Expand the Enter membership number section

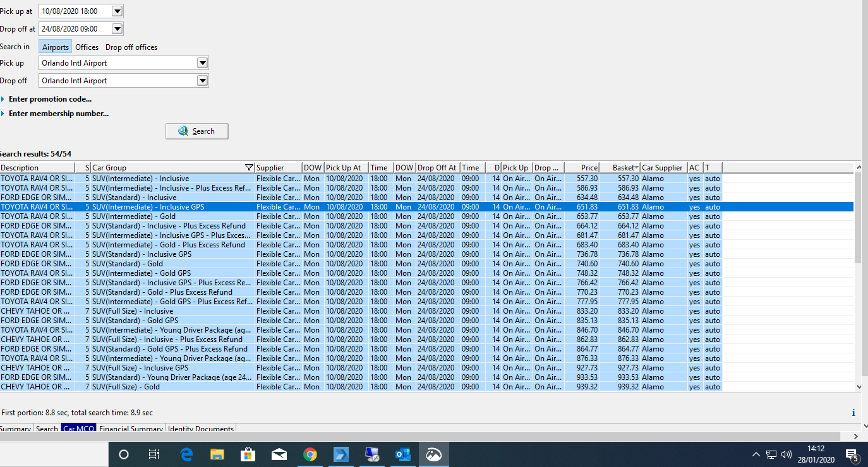pos(54,114)
